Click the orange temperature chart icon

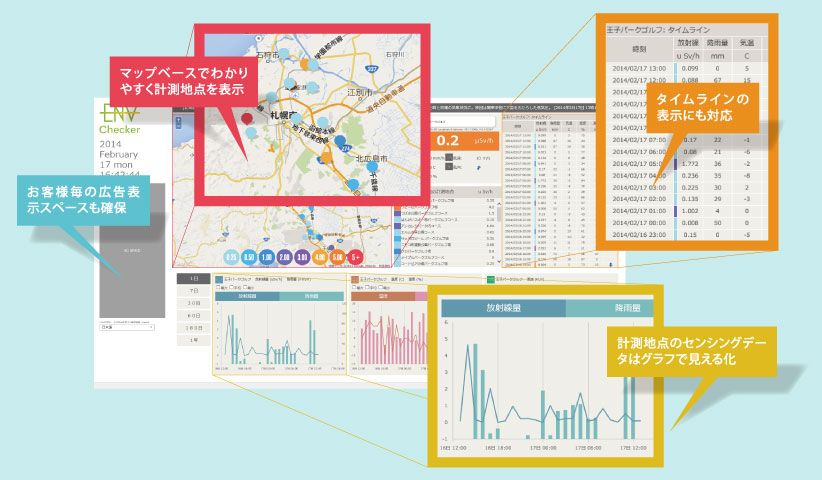click(355, 280)
